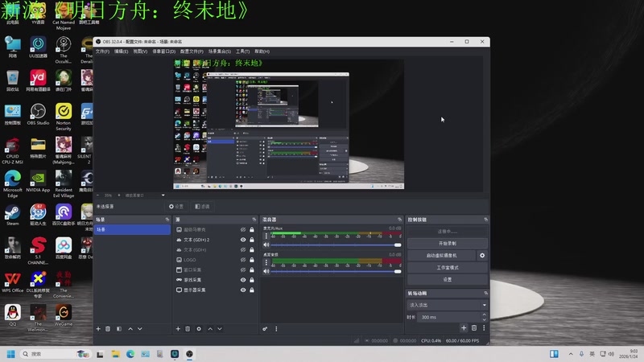Click the 300 ms duration field
The image size is (644, 362).
(x=448, y=317)
